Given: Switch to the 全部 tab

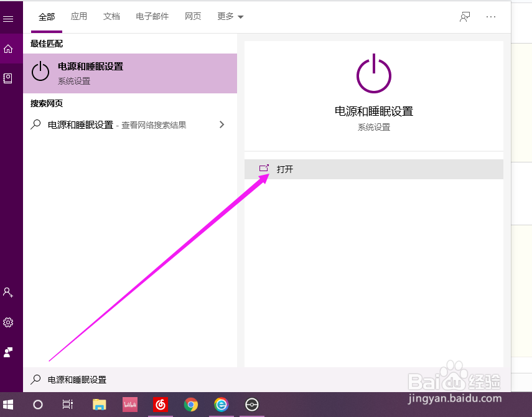Looking at the screenshot, I should (47, 17).
